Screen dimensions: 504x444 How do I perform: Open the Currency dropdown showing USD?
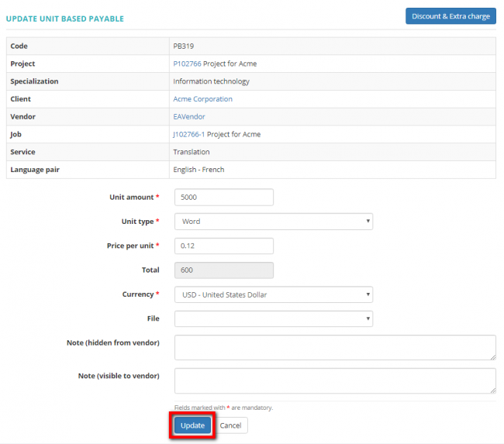click(x=273, y=294)
